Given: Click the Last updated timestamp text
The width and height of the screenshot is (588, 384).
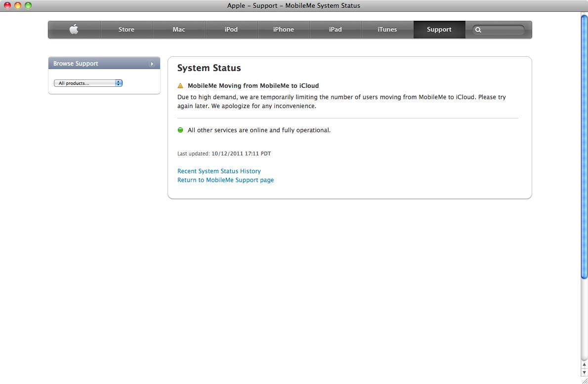Looking at the screenshot, I should coord(224,154).
